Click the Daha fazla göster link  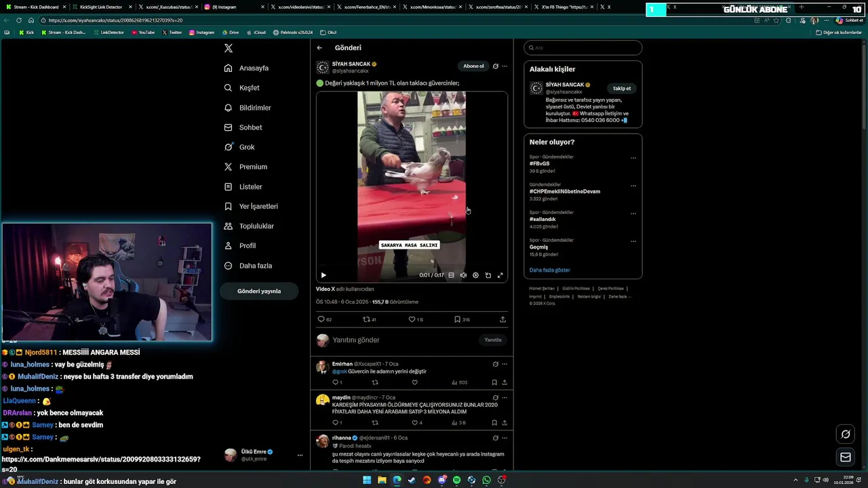point(550,270)
